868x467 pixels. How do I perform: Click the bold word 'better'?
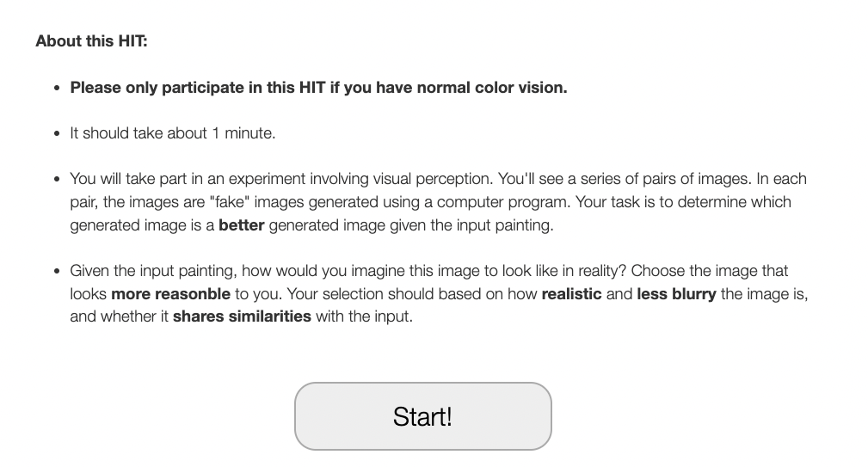click(x=242, y=225)
